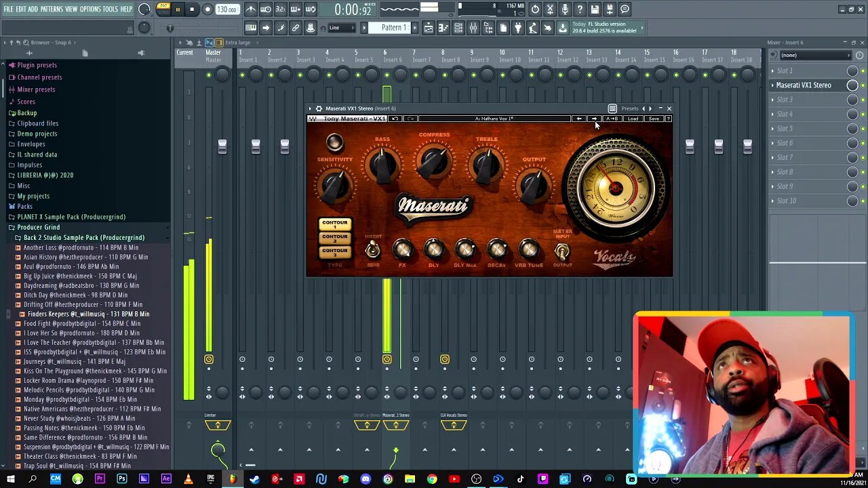868x488 pixels.
Task: Flip the Meter Input/Output switch
Action: tap(562, 251)
